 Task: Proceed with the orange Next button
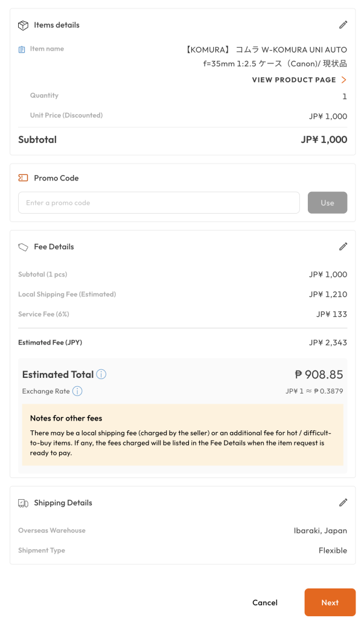point(330,602)
